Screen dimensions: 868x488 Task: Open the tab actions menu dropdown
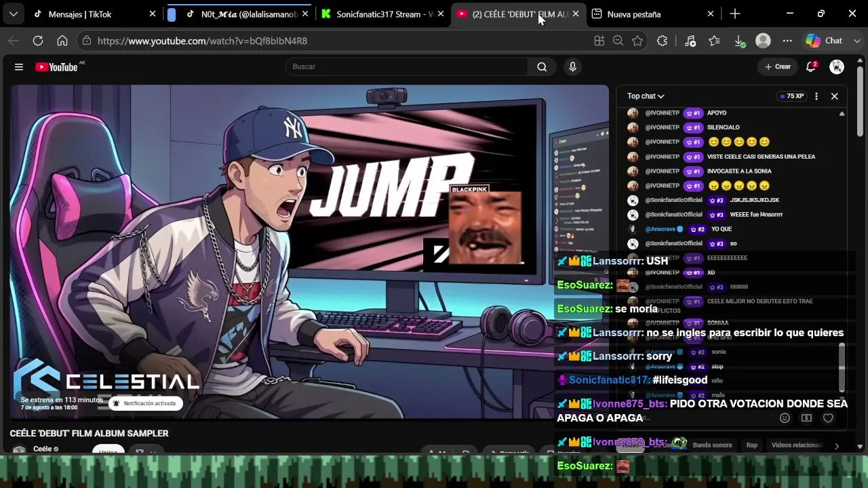click(14, 14)
